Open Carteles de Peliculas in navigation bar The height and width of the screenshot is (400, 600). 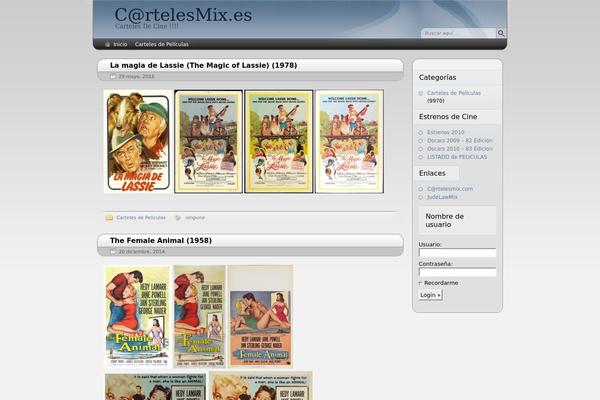[x=161, y=44]
